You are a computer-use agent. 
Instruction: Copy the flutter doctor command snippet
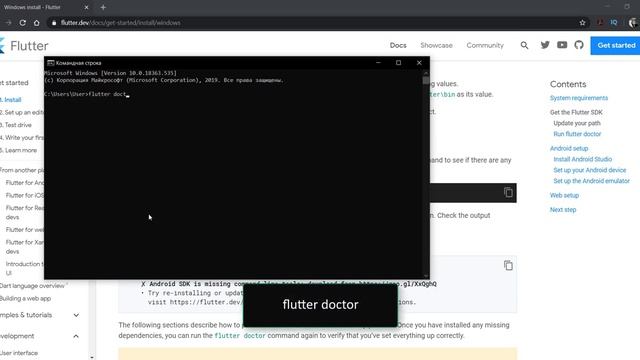click(x=508, y=192)
